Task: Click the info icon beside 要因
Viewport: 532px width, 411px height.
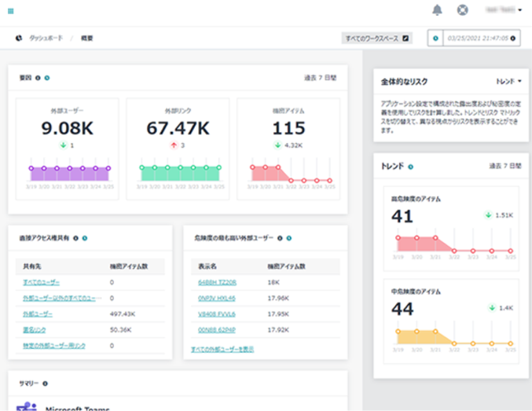Action: pos(39,78)
